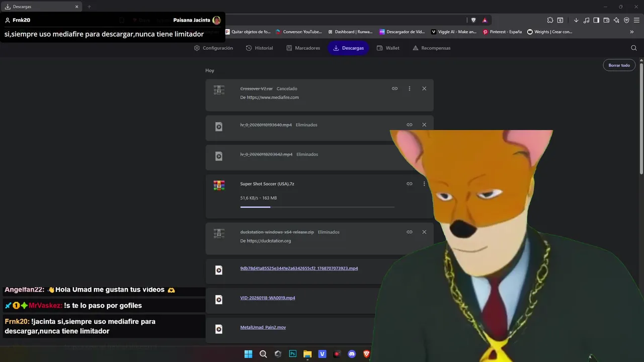Viewport: 644px width, 362px height.
Task: Open the 9db78d41a85525e3441e2a6342655cf2 mp4 file link
Action: coord(299,268)
